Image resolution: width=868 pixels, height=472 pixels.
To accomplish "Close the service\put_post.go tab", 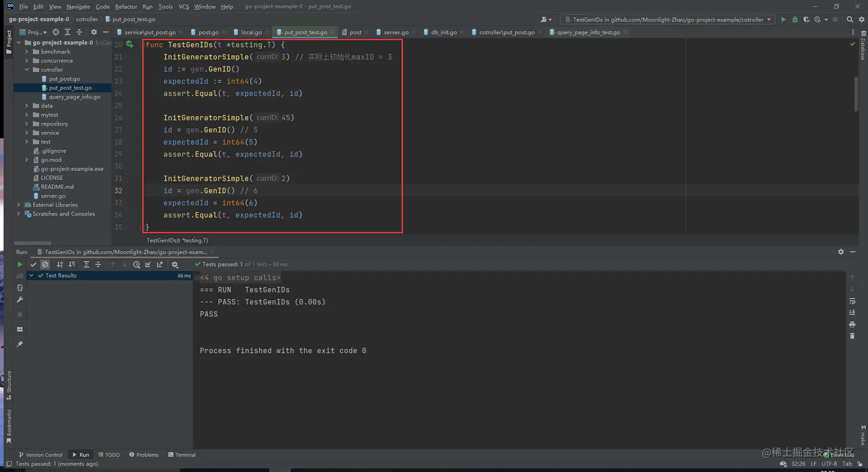I will pyautogui.click(x=181, y=33).
